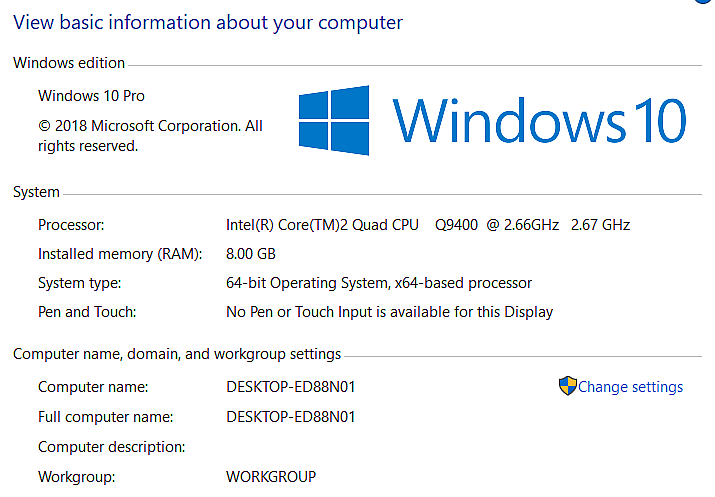Click the 'Windows edition' section heading

[x=69, y=63]
